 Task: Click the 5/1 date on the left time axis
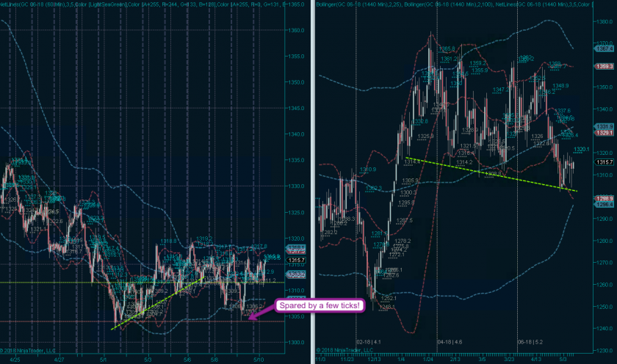point(104,360)
